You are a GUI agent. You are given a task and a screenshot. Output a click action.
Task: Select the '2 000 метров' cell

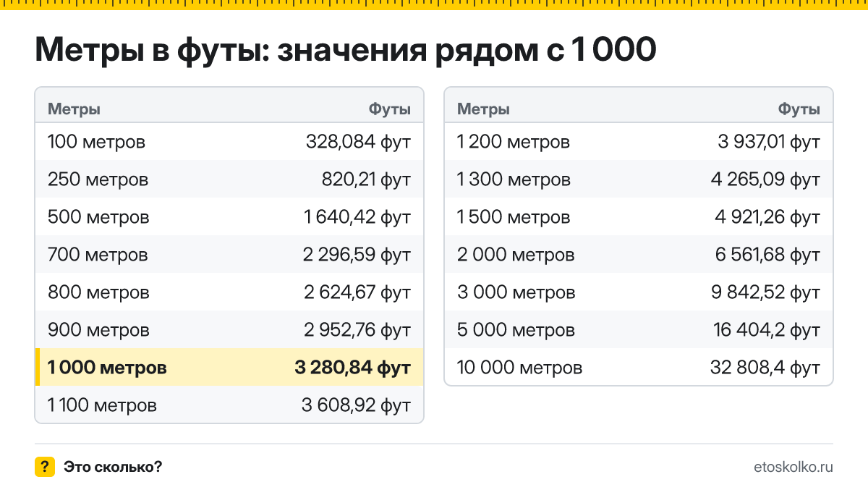(x=516, y=255)
